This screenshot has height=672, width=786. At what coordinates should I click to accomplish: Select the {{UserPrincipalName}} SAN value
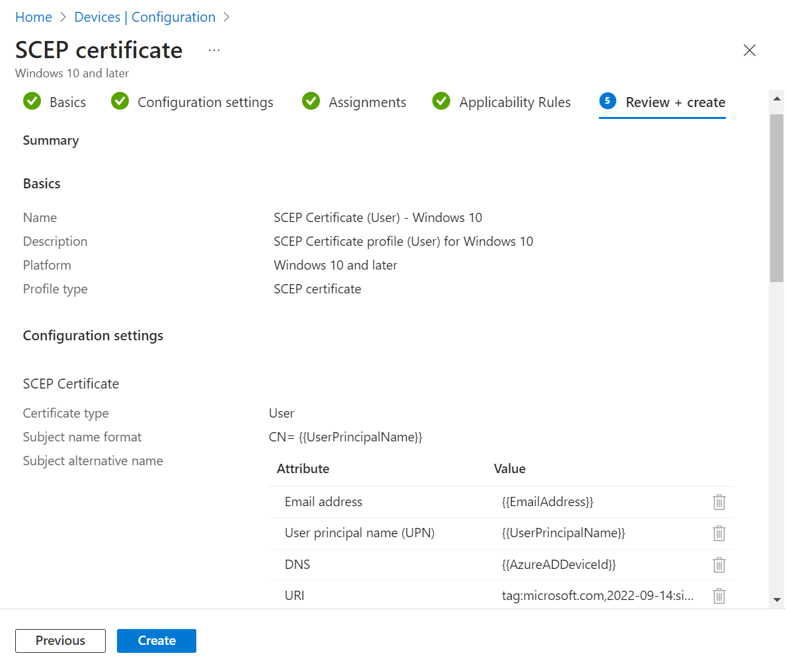coord(563,533)
